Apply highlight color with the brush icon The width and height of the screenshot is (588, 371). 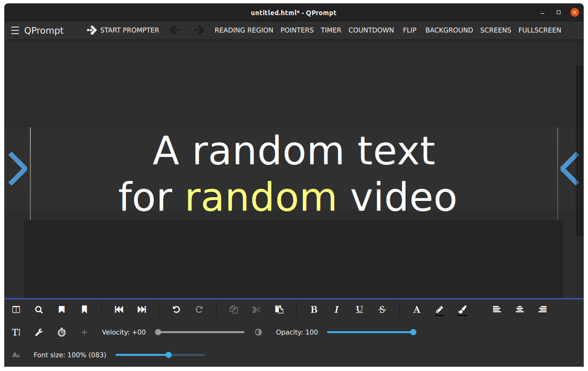[x=462, y=309]
